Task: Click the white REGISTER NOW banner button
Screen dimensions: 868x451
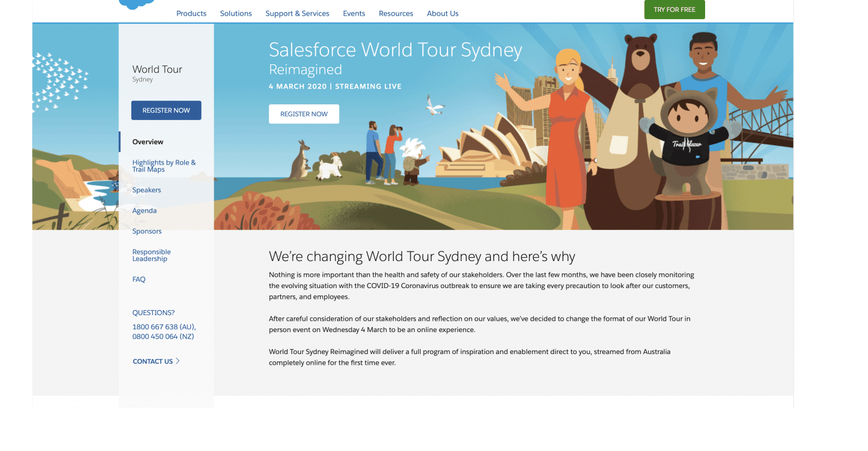Action: tap(304, 114)
